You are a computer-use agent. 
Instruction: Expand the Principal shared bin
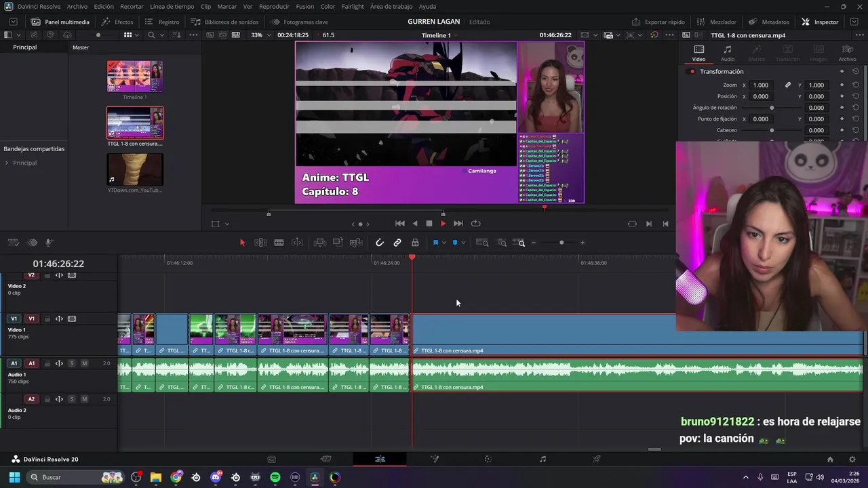pos(7,163)
